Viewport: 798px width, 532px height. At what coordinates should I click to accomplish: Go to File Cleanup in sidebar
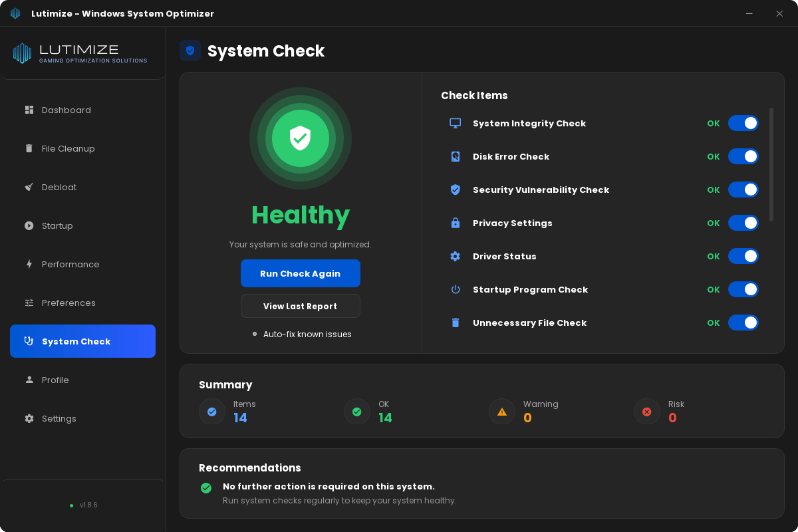[x=82, y=148]
